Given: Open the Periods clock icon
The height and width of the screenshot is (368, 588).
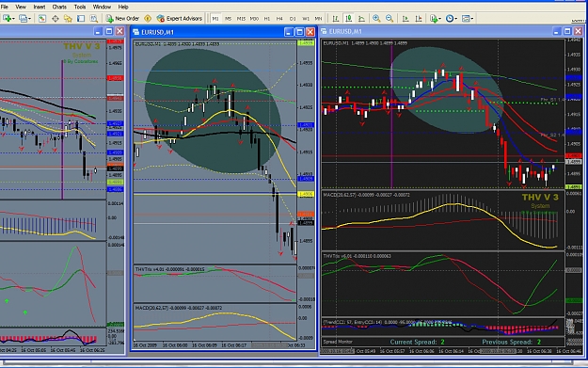Looking at the screenshot, I should [450, 19].
